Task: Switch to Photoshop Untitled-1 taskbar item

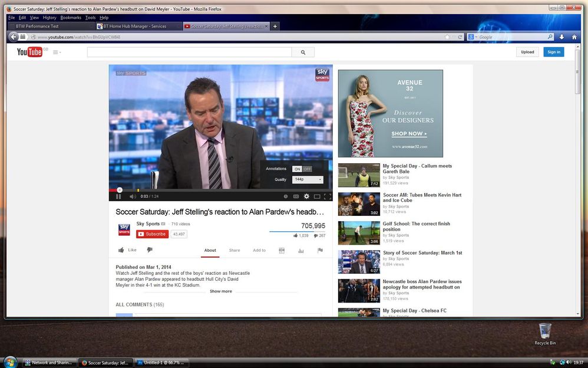Action: click(161, 363)
